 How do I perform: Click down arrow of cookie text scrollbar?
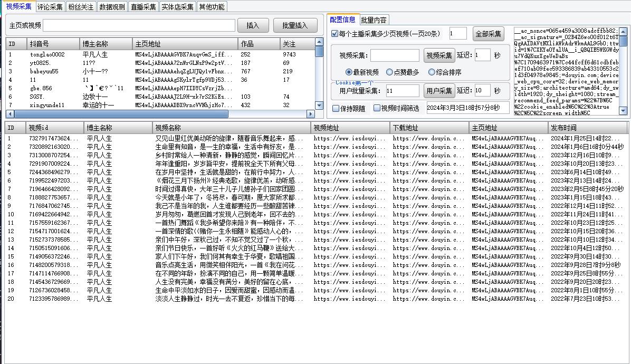pyautogui.click(x=624, y=111)
